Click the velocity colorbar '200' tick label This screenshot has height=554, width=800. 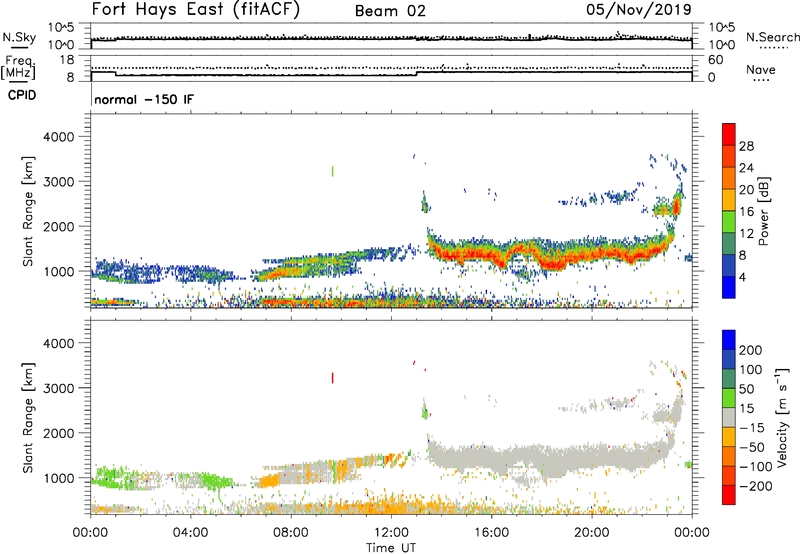pos(751,350)
